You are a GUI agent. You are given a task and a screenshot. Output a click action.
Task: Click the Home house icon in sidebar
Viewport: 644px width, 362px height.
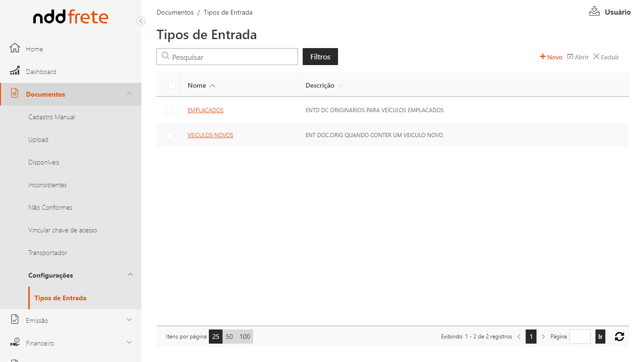point(15,48)
